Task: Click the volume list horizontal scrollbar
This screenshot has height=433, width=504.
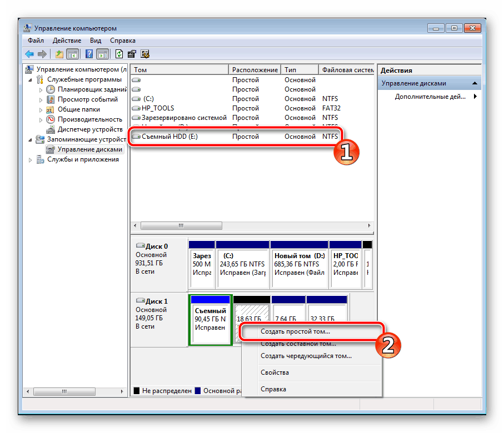Action: 181,226
